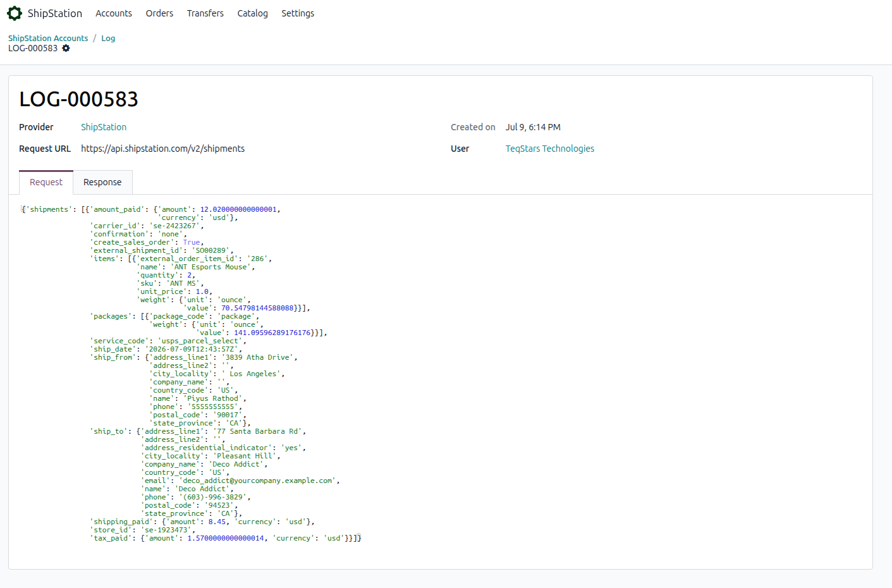The image size is (892, 588).
Task: Click the Created on field label
Action: 473,127
